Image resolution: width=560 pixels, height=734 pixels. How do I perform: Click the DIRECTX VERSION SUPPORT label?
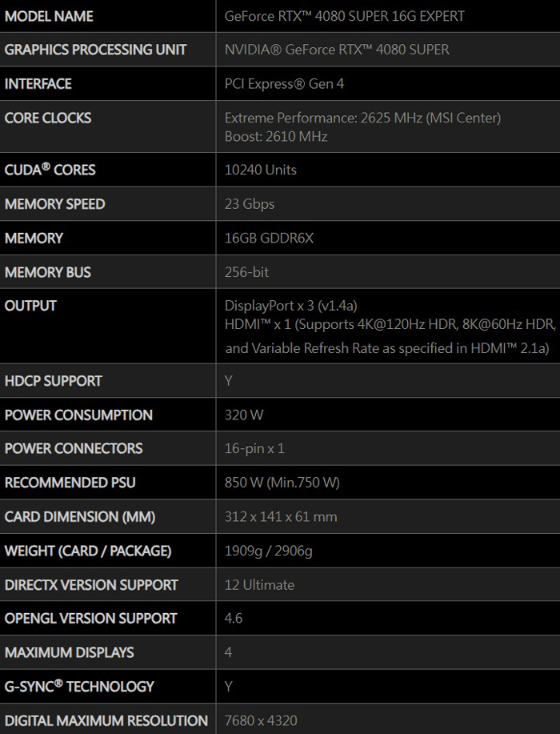coord(91,585)
